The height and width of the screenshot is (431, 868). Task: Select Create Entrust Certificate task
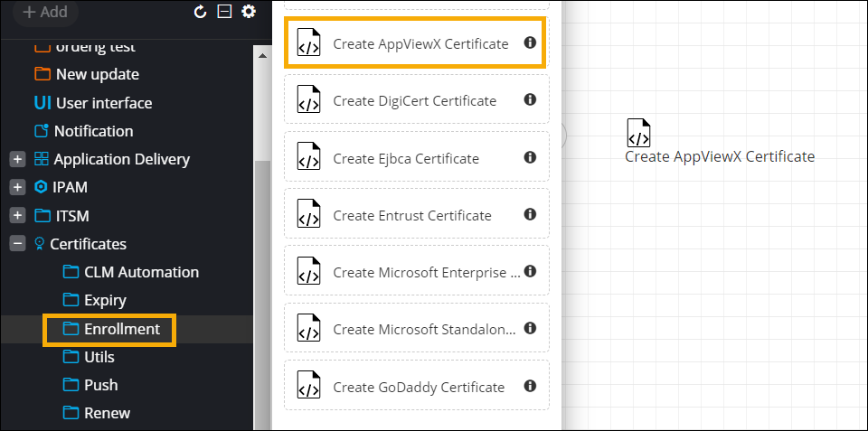tap(417, 214)
